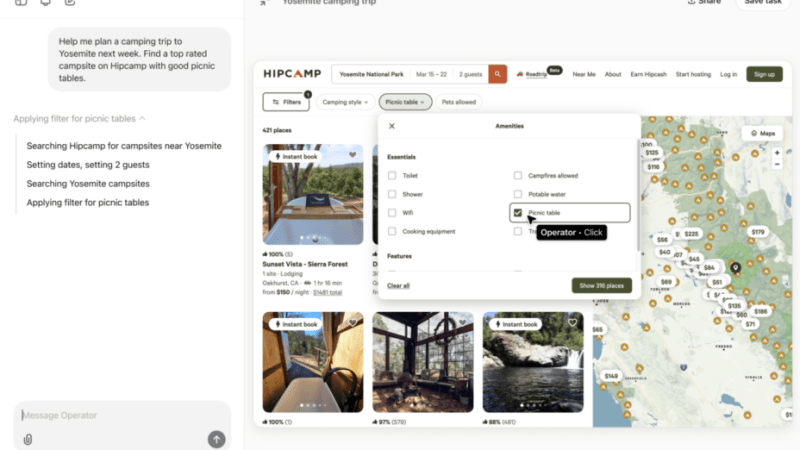
Task: Favorite the Sunset Vista listing heart
Action: [x=353, y=155]
